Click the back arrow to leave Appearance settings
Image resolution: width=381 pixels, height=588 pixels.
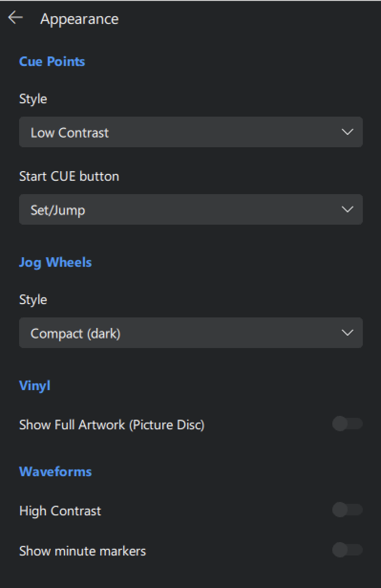click(16, 18)
